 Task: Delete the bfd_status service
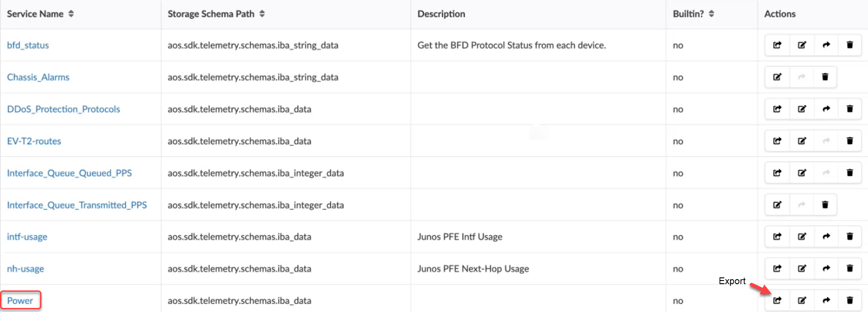tap(850, 45)
